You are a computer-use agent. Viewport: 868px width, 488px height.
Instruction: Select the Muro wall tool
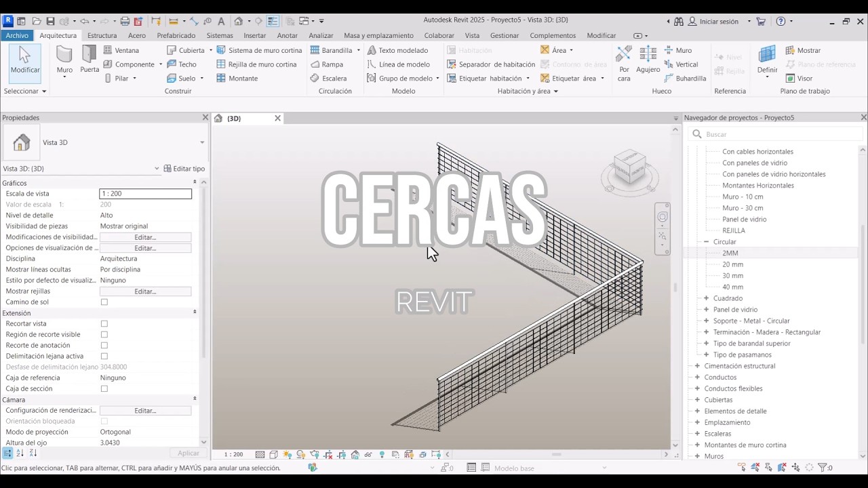tap(64, 62)
